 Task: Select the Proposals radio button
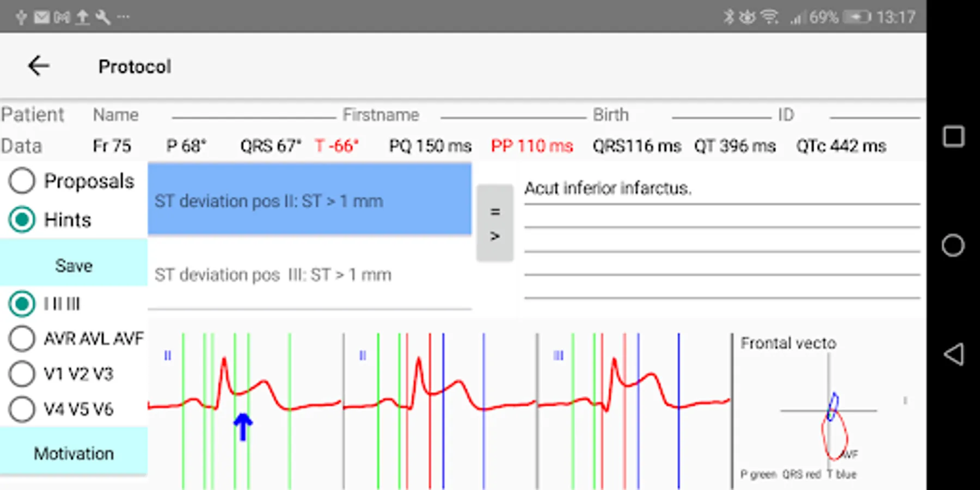pyautogui.click(x=22, y=181)
